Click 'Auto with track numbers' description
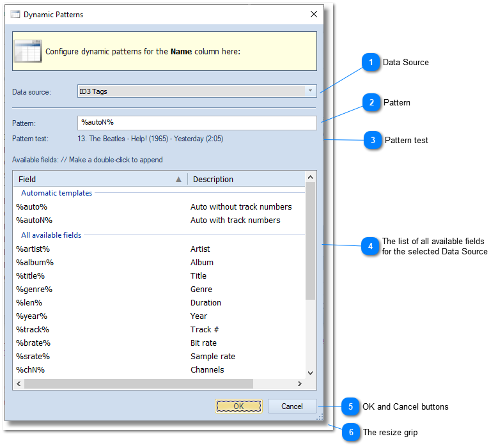This screenshot has width=498, height=448. 235,220
